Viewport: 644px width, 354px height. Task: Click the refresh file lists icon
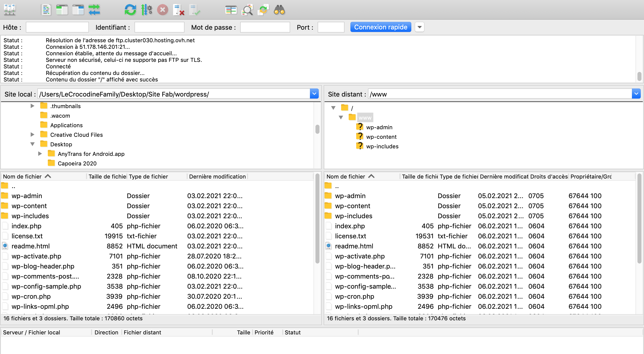[x=130, y=10]
